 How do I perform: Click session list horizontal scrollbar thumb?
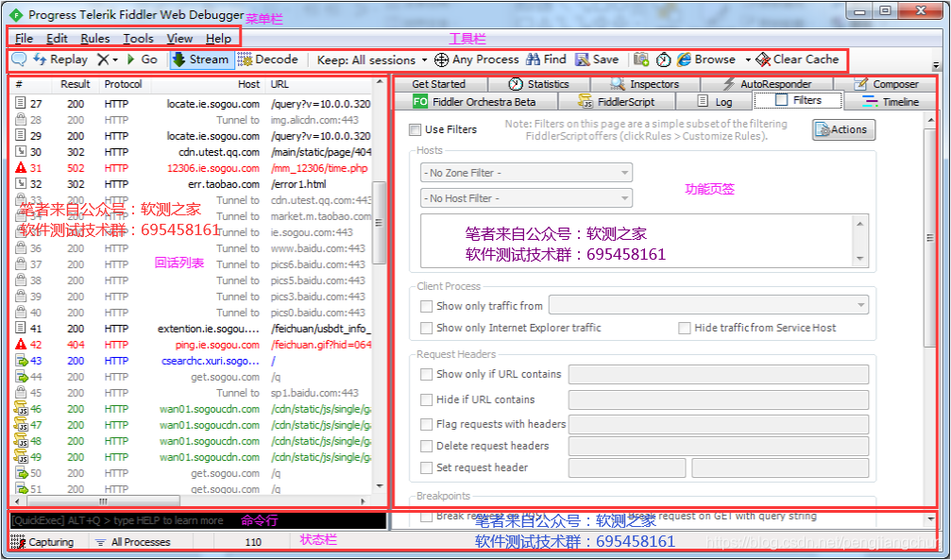(103, 501)
